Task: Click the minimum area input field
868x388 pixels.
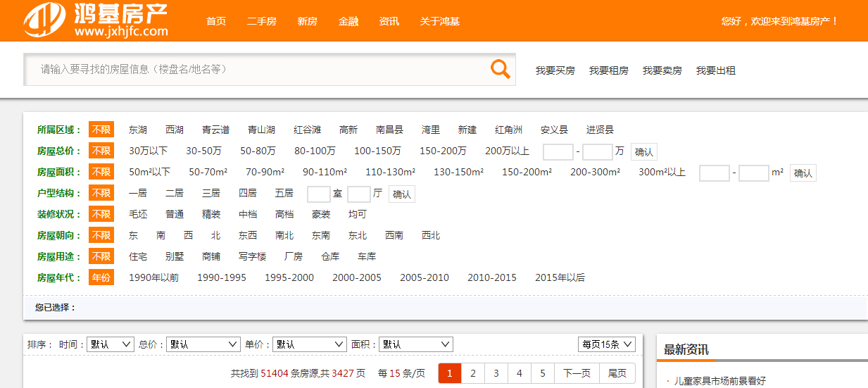Action: click(x=714, y=173)
